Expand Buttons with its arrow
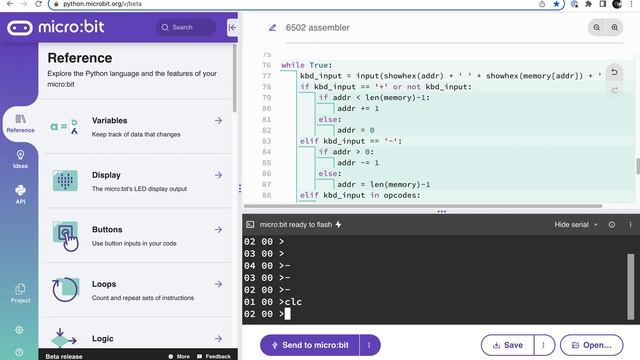Screen dimensions: 640x360 218,229
